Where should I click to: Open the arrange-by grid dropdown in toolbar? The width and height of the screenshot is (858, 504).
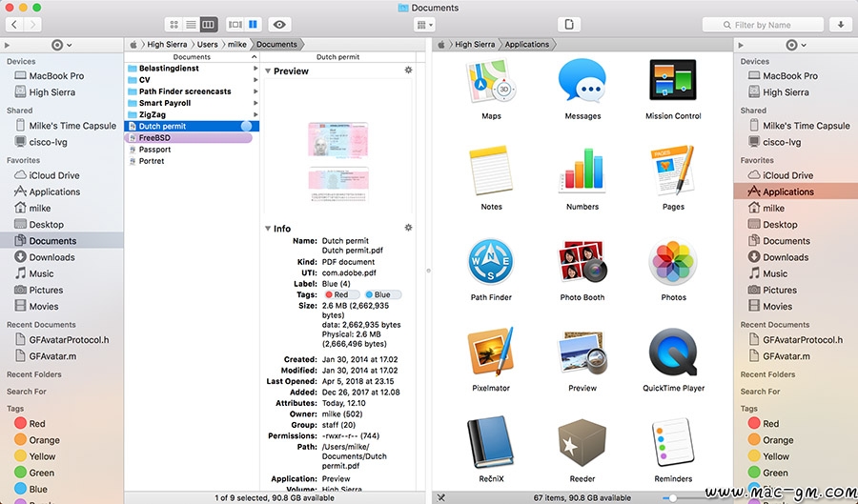424,25
